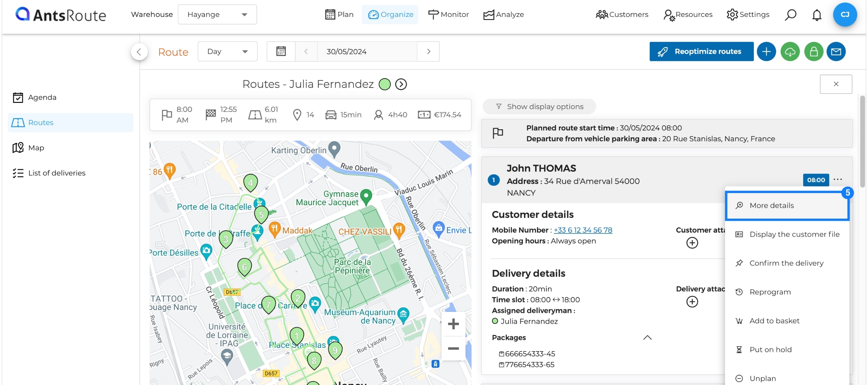
Task: Collapse the Packages section chevron
Action: [x=647, y=337]
